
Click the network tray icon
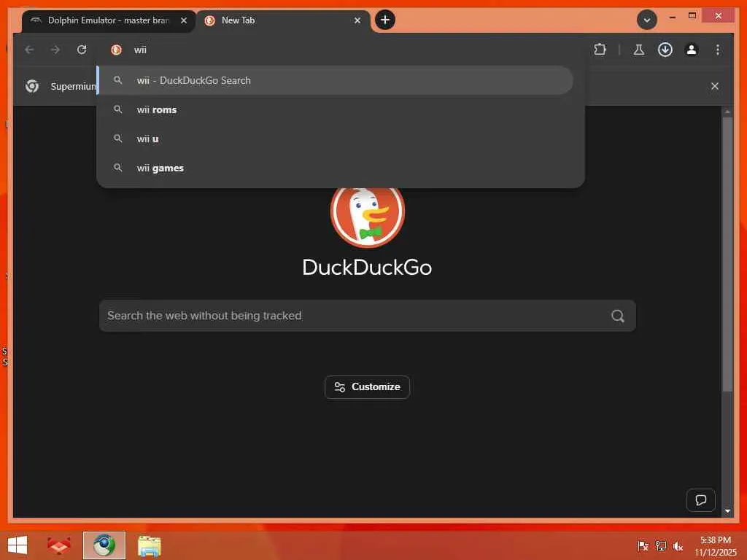point(660,545)
